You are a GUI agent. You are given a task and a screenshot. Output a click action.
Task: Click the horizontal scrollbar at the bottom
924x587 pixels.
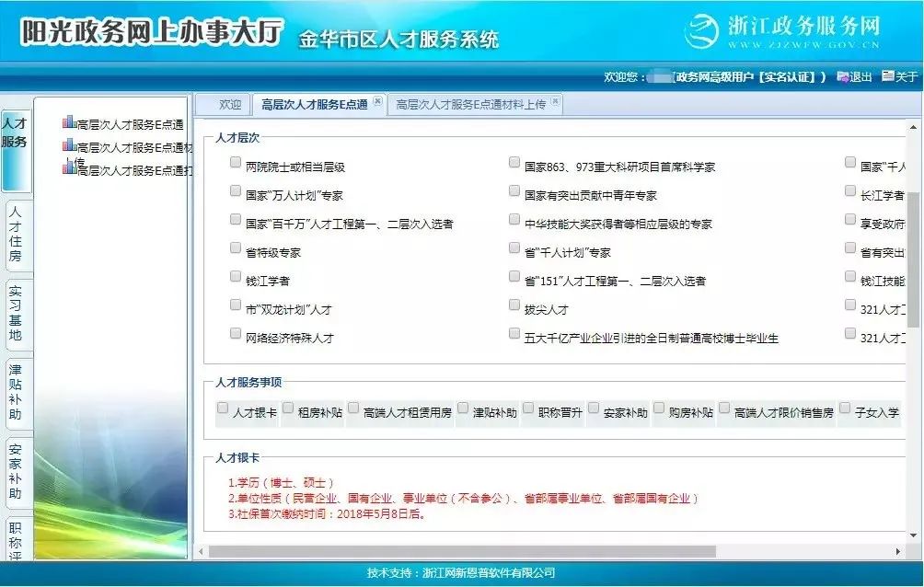pyautogui.click(x=460, y=551)
